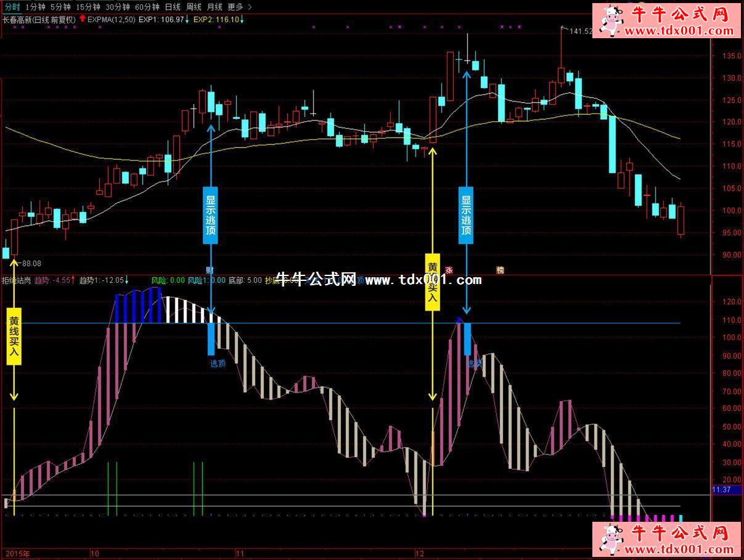Click the down arrow after EXP2 value
Viewport: 744px width, 560px height.
pos(242,20)
